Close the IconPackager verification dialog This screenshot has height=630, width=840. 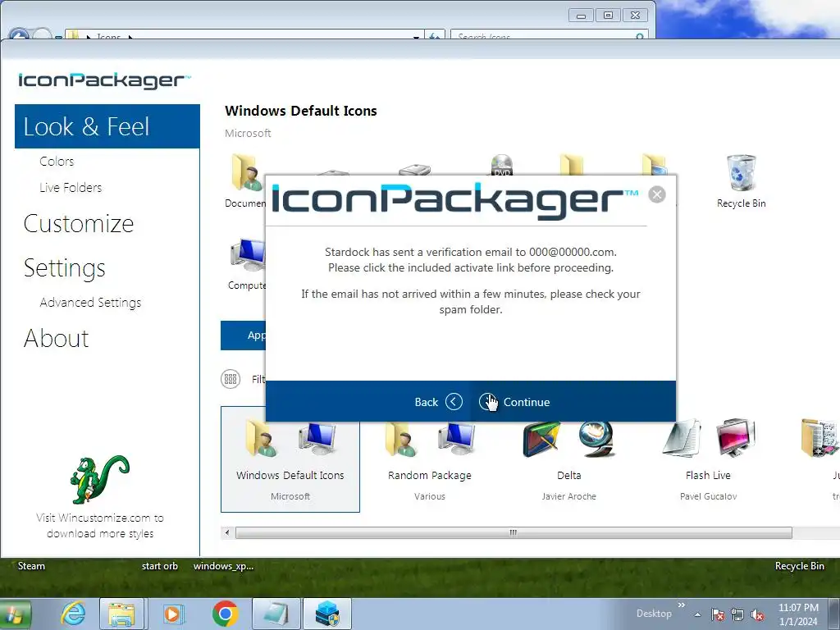pyautogui.click(x=657, y=194)
